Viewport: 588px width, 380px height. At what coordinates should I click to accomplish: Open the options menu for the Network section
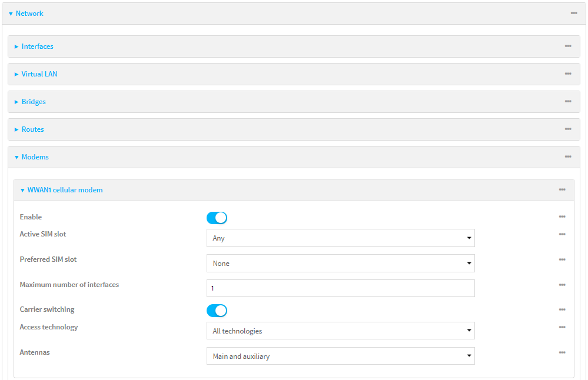(x=574, y=13)
